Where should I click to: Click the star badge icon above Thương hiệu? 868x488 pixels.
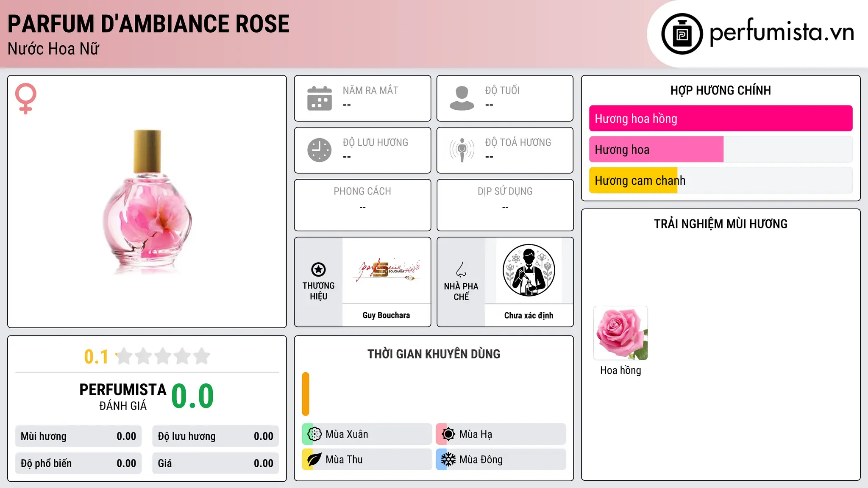click(x=318, y=269)
